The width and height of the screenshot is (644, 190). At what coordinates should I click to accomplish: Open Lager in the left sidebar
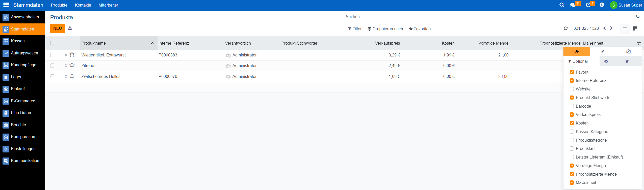(x=16, y=77)
